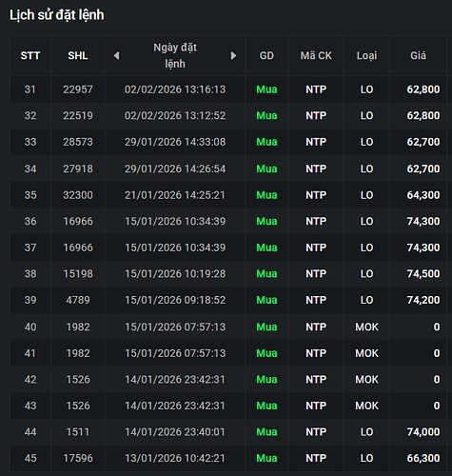Click the 74,000 price in row 44
The height and width of the screenshot is (476, 452).
click(x=423, y=432)
